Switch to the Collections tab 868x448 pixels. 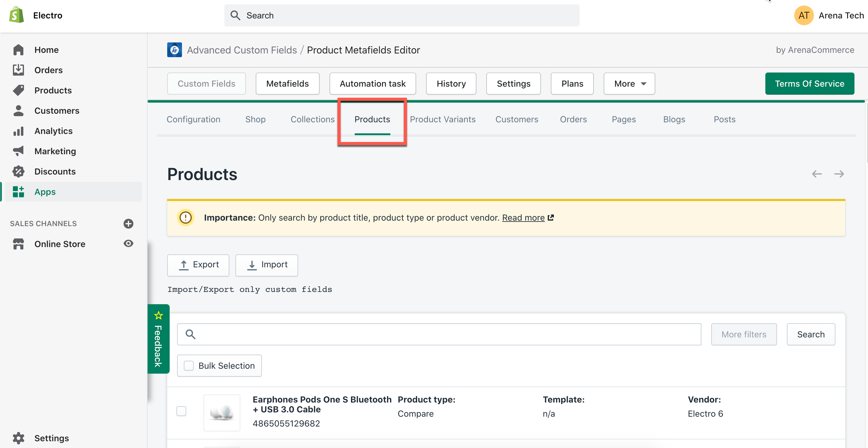pyautogui.click(x=312, y=119)
